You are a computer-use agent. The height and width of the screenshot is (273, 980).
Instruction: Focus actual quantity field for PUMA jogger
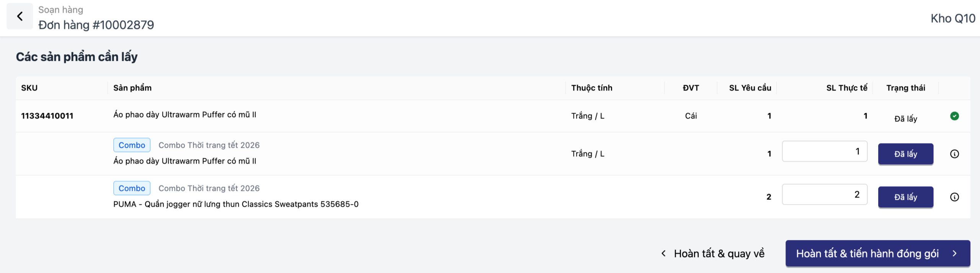pyautogui.click(x=824, y=195)
